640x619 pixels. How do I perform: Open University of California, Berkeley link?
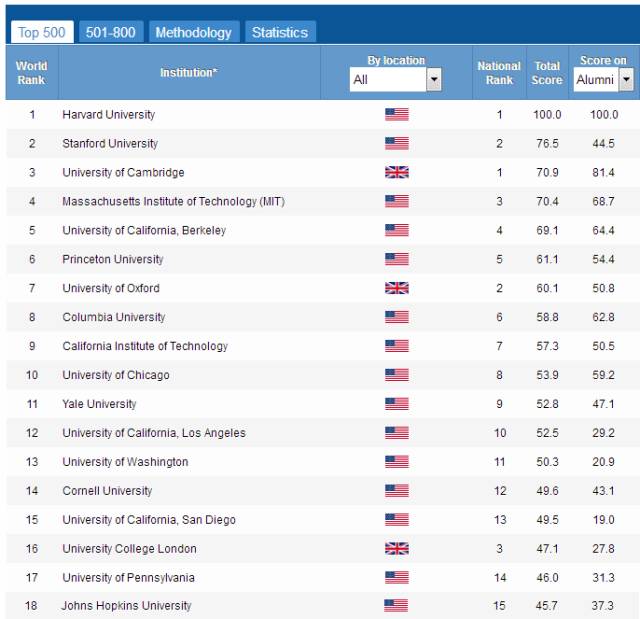click(x=144, y=231)
